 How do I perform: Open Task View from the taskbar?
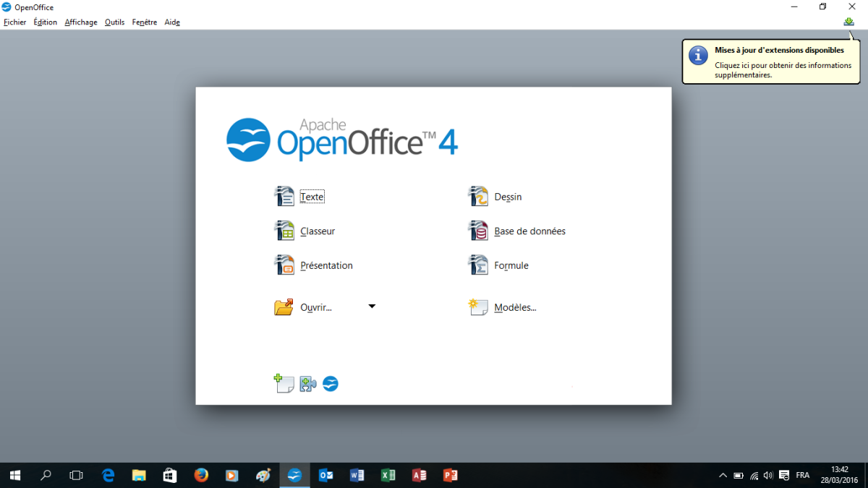click(76, 475)
